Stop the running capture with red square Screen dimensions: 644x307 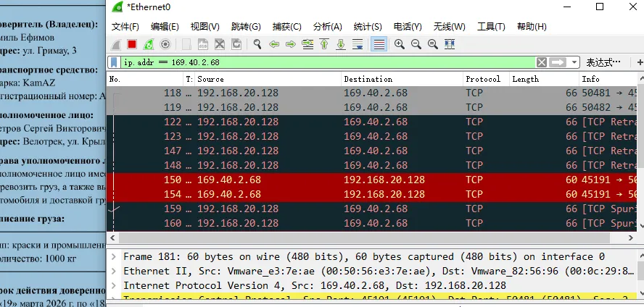[132, 44]
